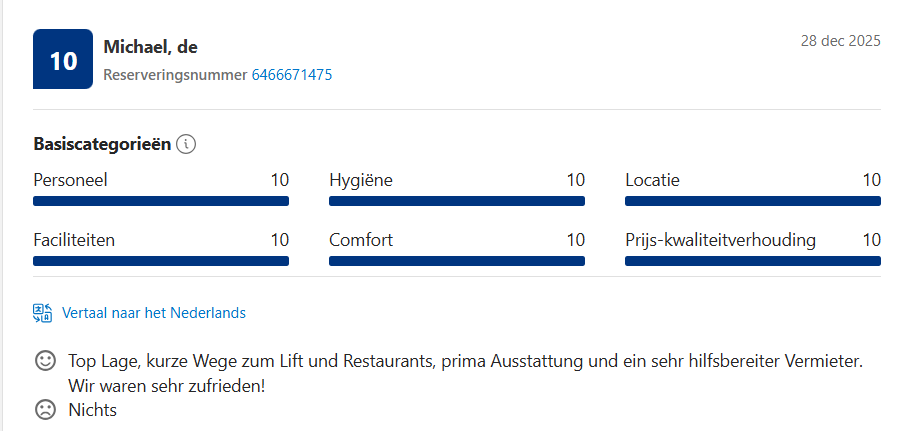Click Vertaal naar het Nederlands link
Viewport: 907px width, 431px height.
[x=154, y=313]
